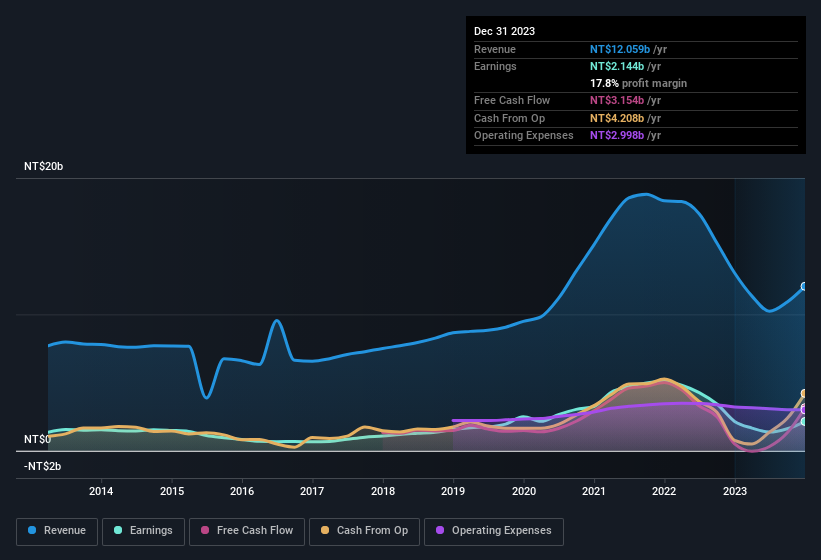Click the NT$20b y-axis label

[x=43, y=166]
